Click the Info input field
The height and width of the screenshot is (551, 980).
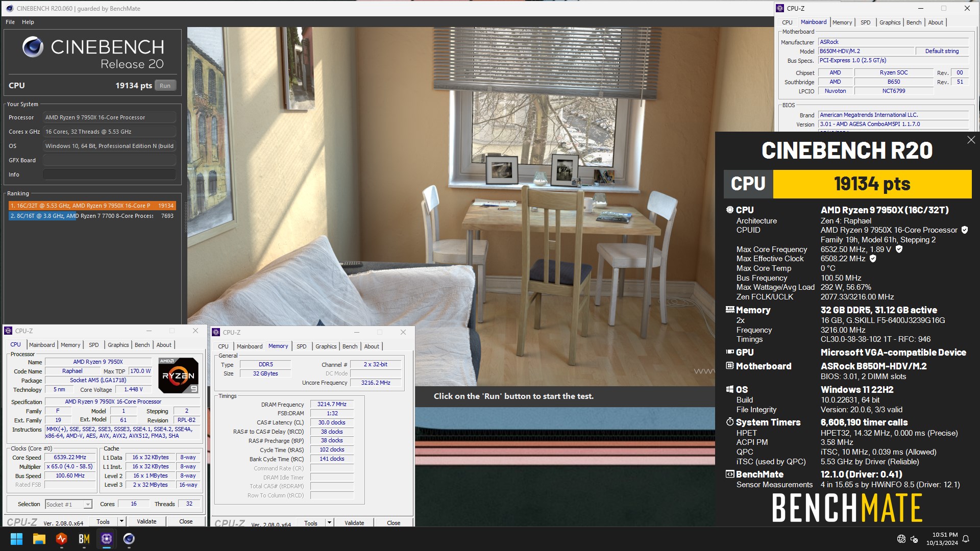tap(109, 174)
